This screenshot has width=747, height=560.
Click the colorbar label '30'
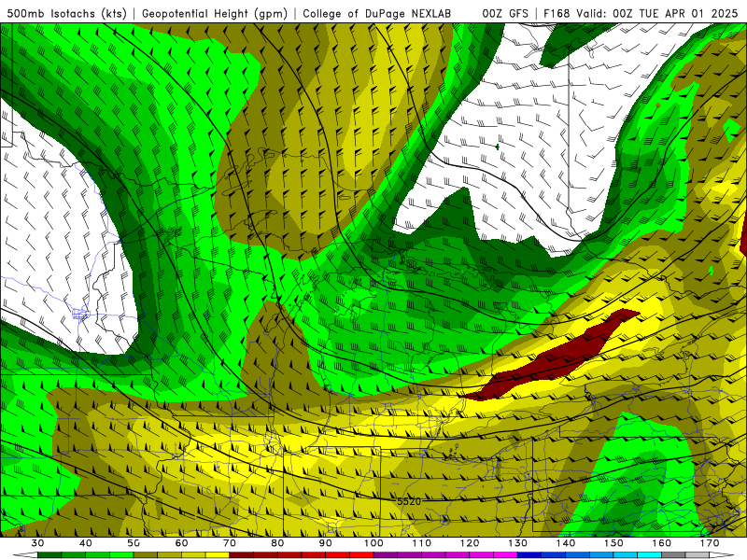[37, 543]
